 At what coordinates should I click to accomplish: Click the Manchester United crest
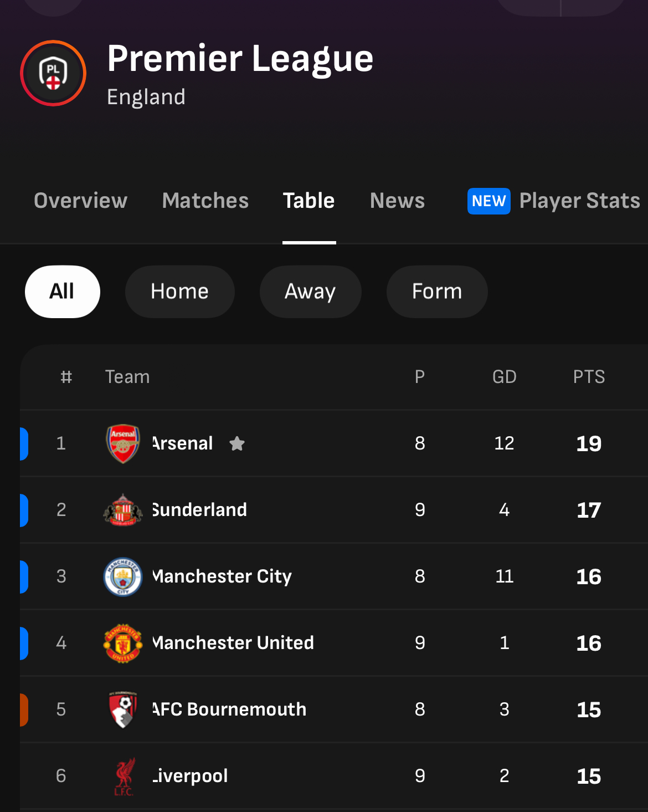(x=123, y=643)
